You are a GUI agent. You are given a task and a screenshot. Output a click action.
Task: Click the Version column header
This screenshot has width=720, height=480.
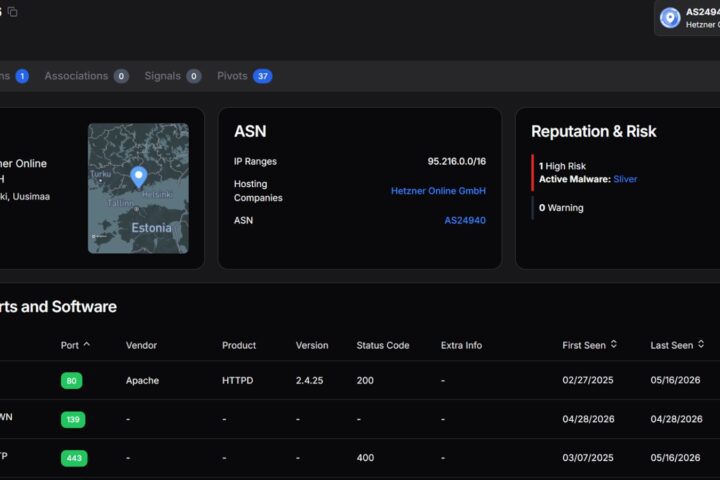point(312,345)
